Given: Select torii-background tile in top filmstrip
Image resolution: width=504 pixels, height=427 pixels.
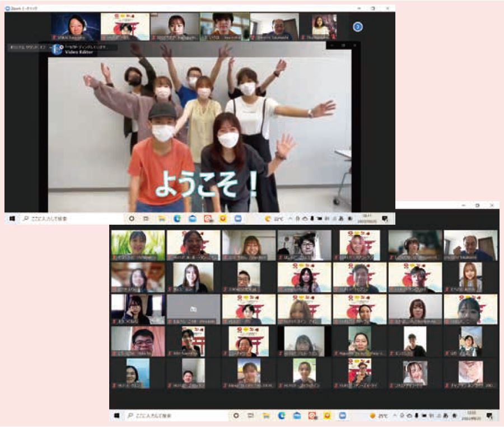Looking at the screenshot, I should click(125, 27).
